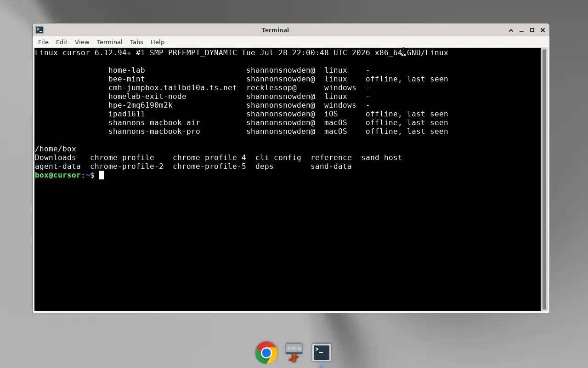
Task: Click shannons-macbook-air entry
Action: tap(154, 123)
